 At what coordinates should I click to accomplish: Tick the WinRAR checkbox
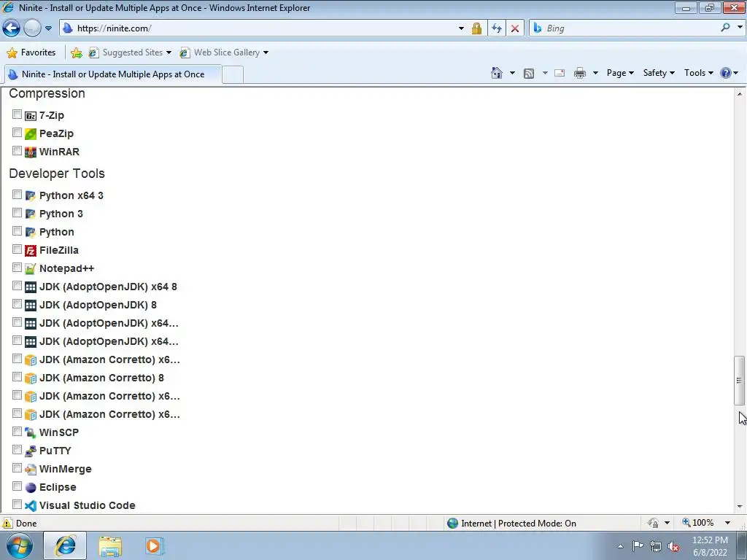pos(18,151)
